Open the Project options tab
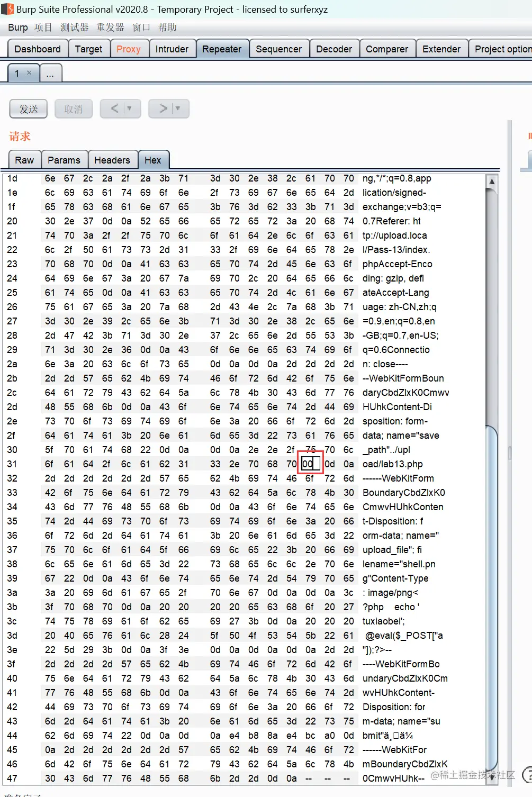The width and height of the screenshot is (532, 797). coord(501,49)
